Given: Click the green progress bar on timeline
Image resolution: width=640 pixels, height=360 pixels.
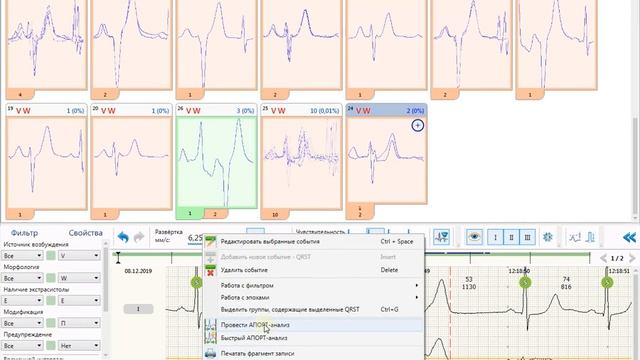Looking at the screenshot, I should (x=352, y=254).
